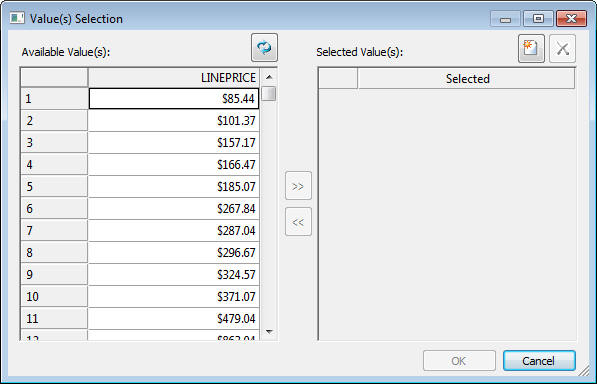The height and width of the screenshot is (384, 597).
Task: Click the scrollbar up arrow
Action: click(x=269, y=77)
